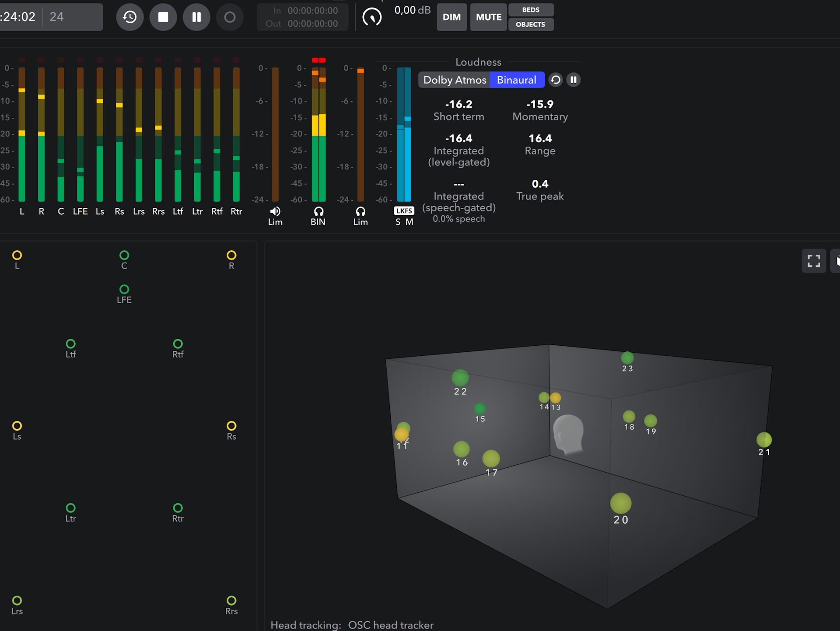Click the stop transport icon
Image resolution: width=840 pixels, height=631 pixels.
point(163,17)
